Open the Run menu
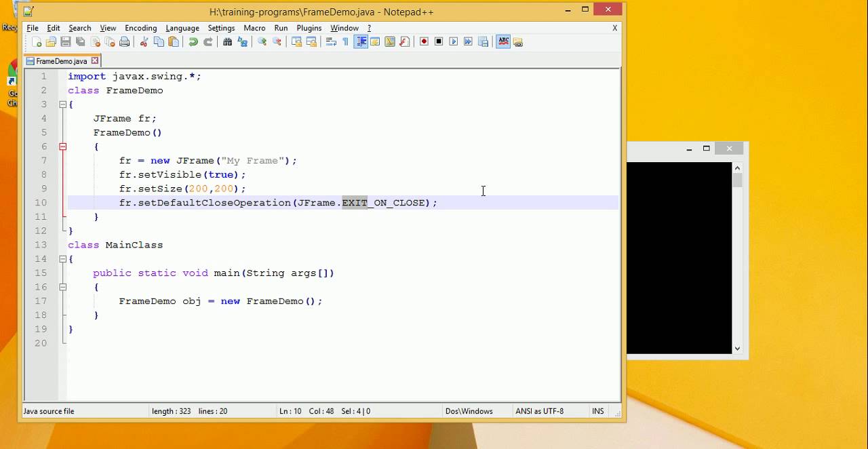 pyautogui.click(x=281, y=28)
